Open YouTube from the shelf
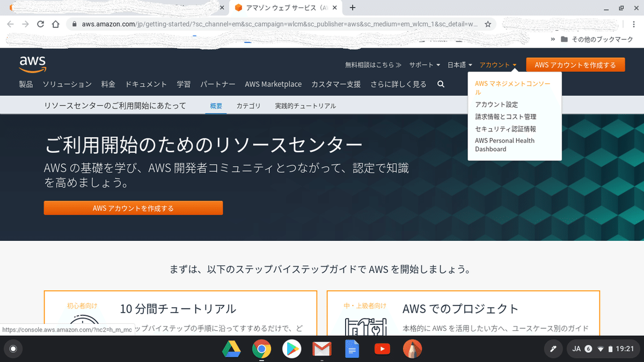Screen dimensions: 644x362 click(382, 349)
